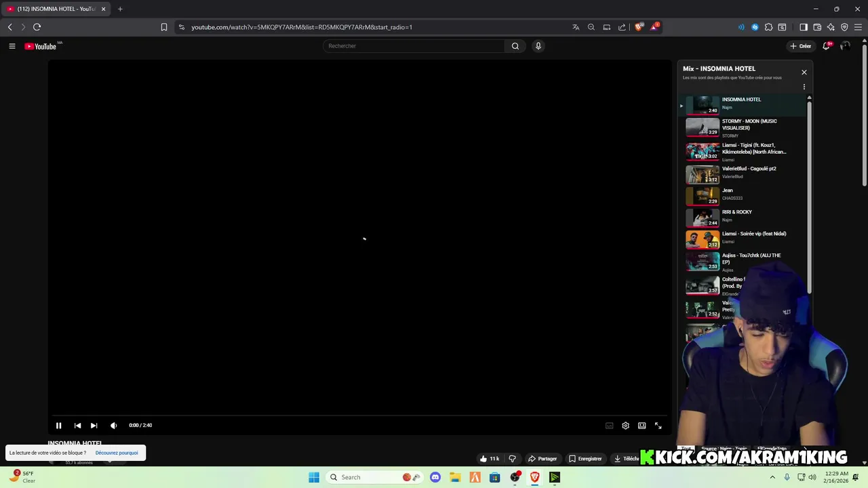Open a new browser tab
Screen dimensions: 868x488
coord(120,9)
